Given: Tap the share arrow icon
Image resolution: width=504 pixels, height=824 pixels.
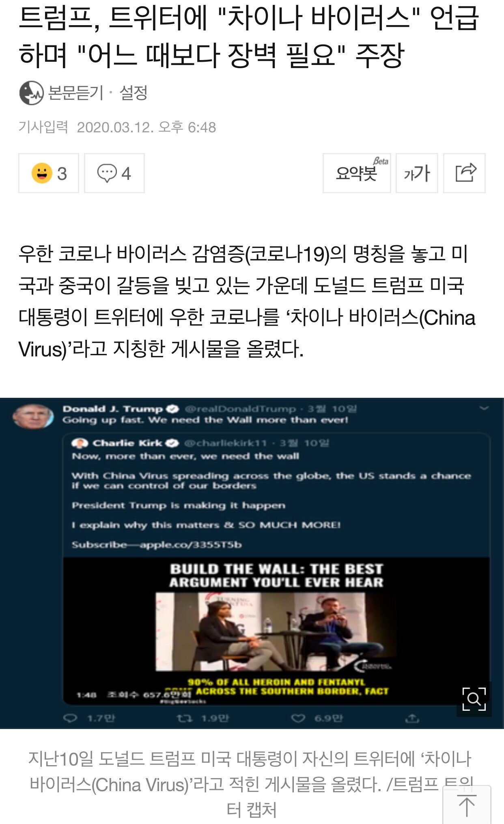Looking at the screenshot, I should (x=464, y=173).
